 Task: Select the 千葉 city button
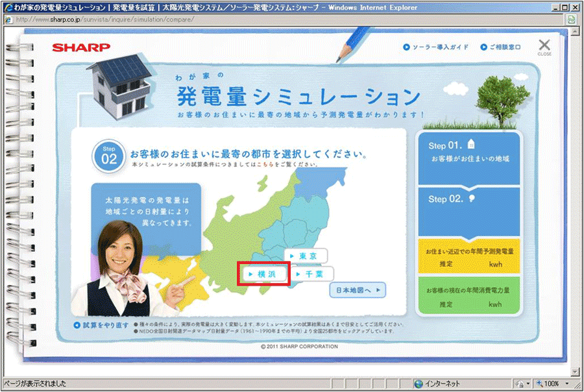coord(312,274)
